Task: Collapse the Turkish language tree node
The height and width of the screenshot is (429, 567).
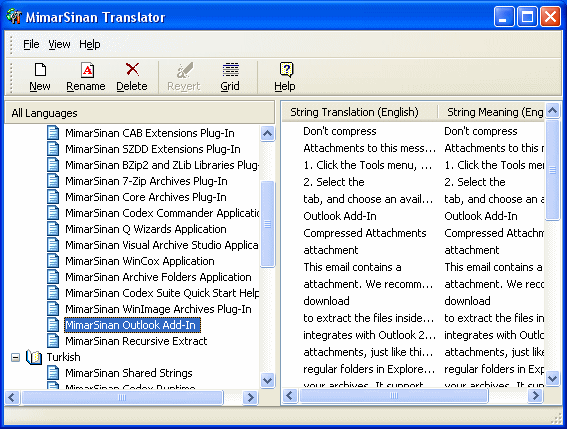Action: coord(15,358)
